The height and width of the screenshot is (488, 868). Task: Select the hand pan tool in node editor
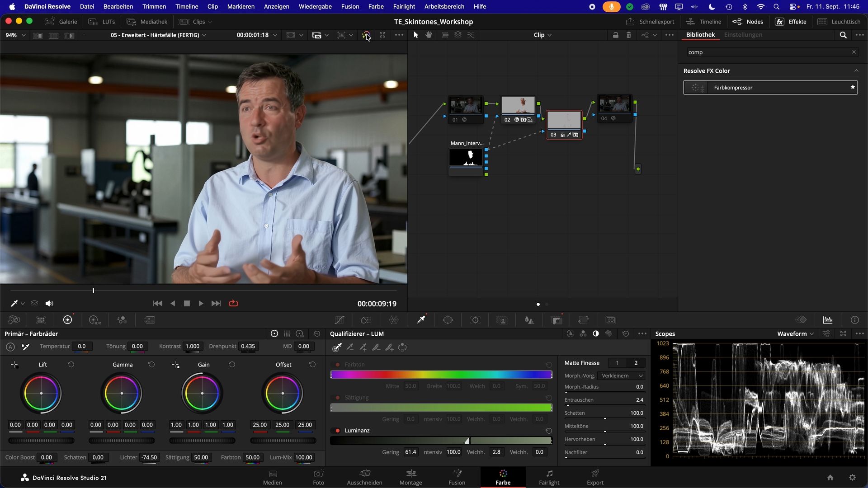tap(429, 35)
